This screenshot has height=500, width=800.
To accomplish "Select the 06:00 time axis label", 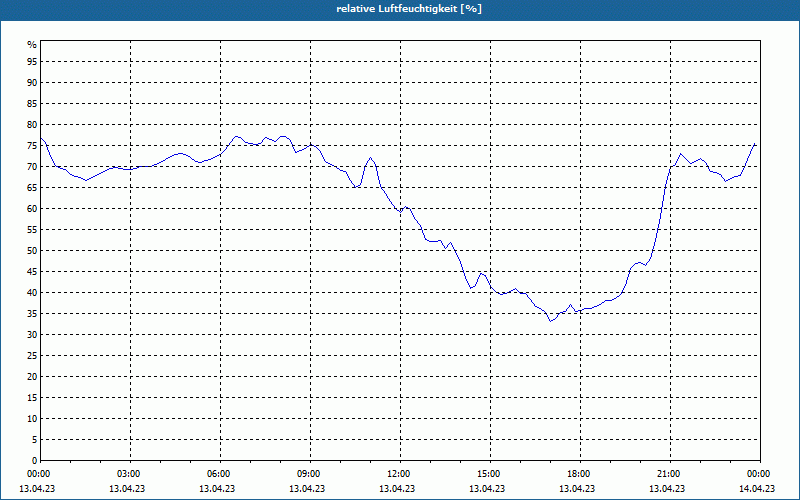I will click(220, 474).
